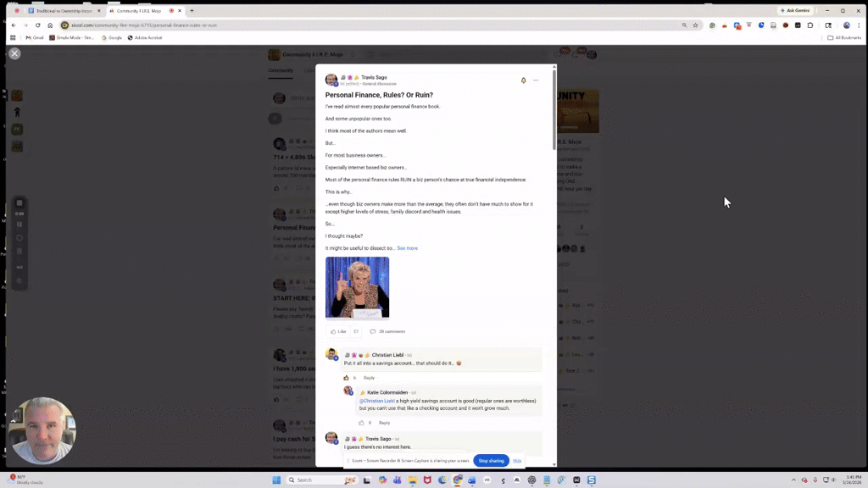Open the weather widget on the taskbar
The height and width of the screenshot is (488, 868).
(25, 480)
